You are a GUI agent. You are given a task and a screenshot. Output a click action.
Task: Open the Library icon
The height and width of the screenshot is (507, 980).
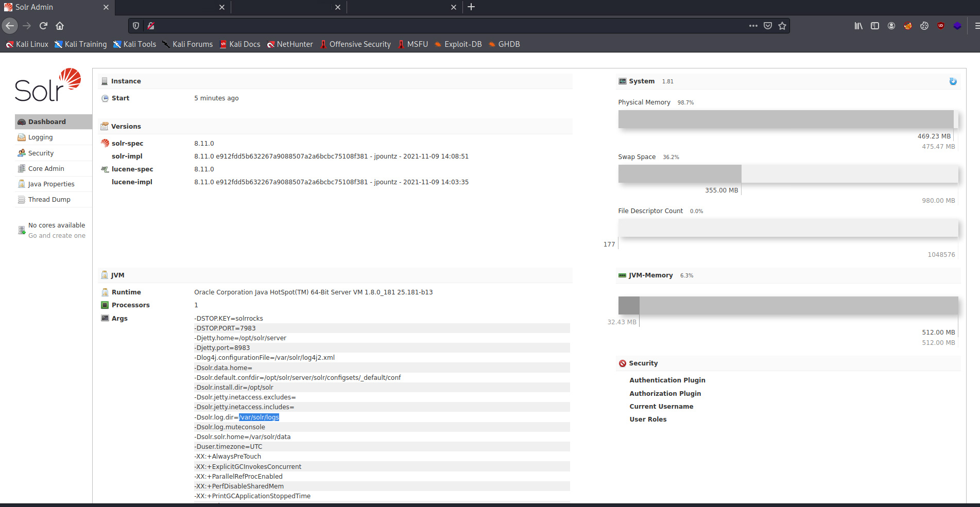[858, 26]
